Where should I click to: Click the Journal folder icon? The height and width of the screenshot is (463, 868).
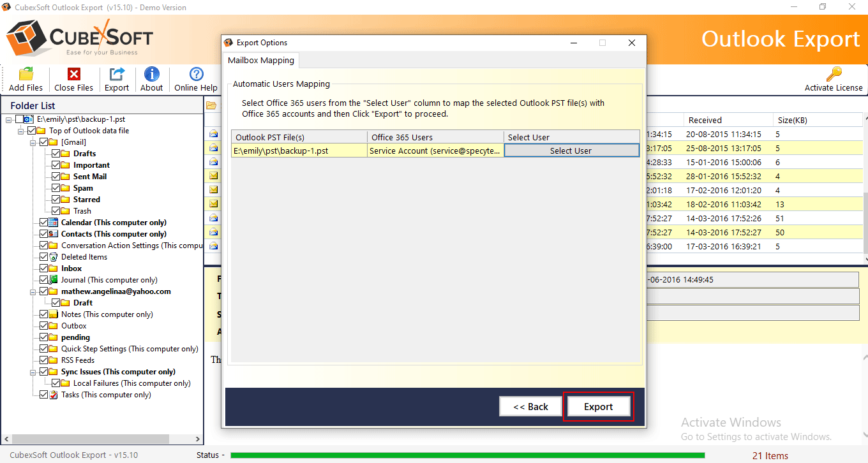(54, 280)
